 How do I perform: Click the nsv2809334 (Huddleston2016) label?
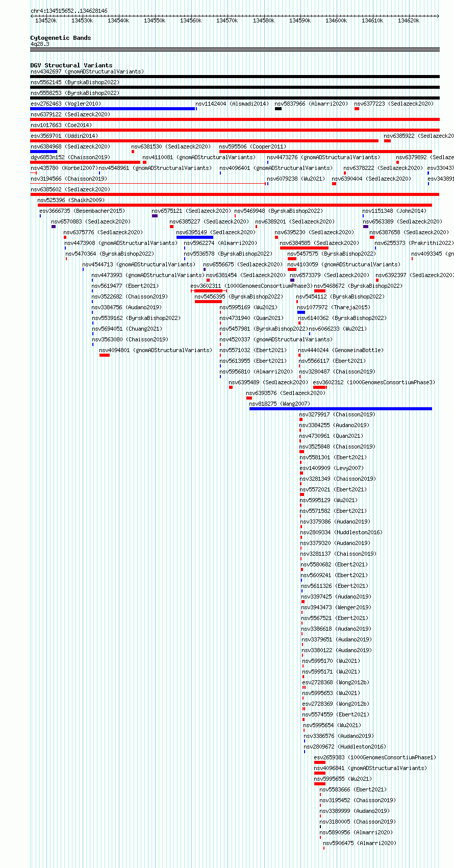click(x=341, y=532)
